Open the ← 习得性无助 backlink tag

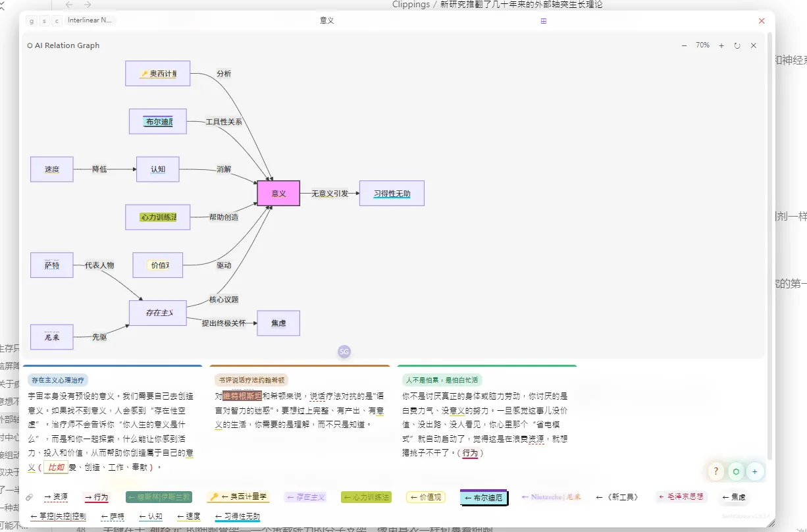238,517
